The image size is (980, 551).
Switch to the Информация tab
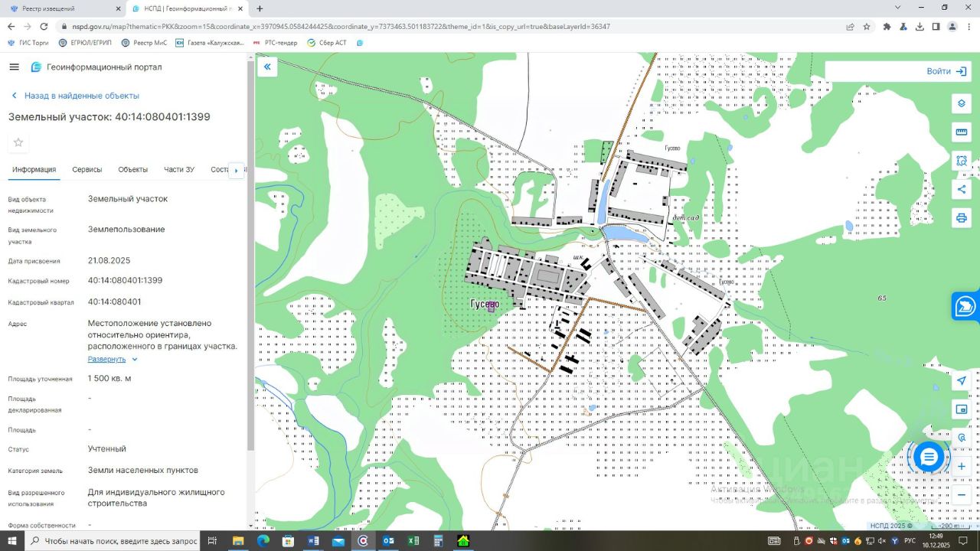[34, 170]
